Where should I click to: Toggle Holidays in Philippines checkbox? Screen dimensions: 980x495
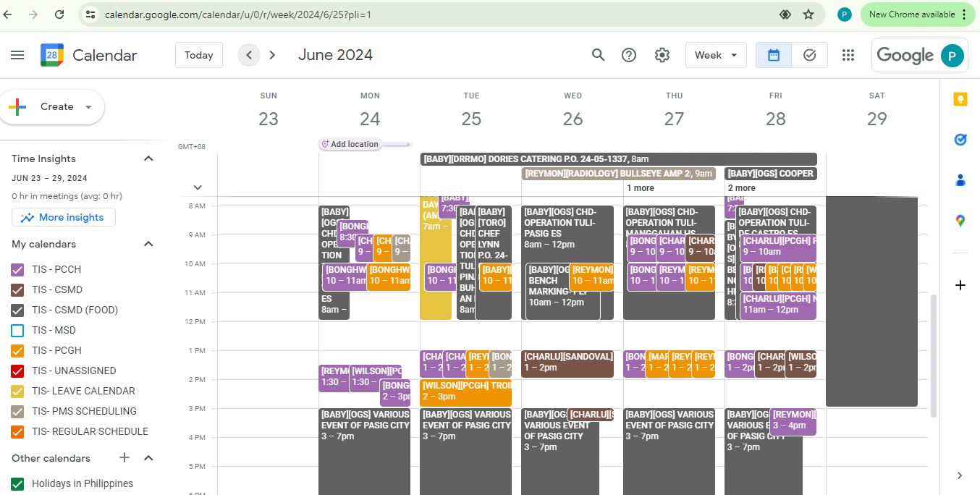18,483
